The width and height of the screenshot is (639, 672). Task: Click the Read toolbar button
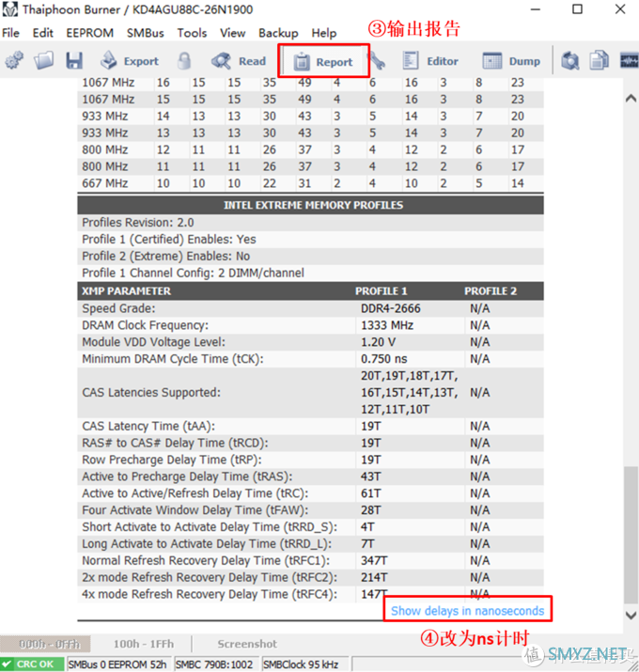tap(239, 61)
